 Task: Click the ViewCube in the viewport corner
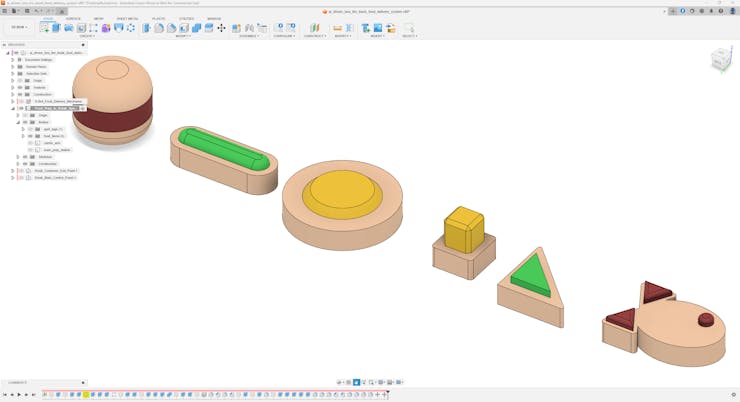720,62
